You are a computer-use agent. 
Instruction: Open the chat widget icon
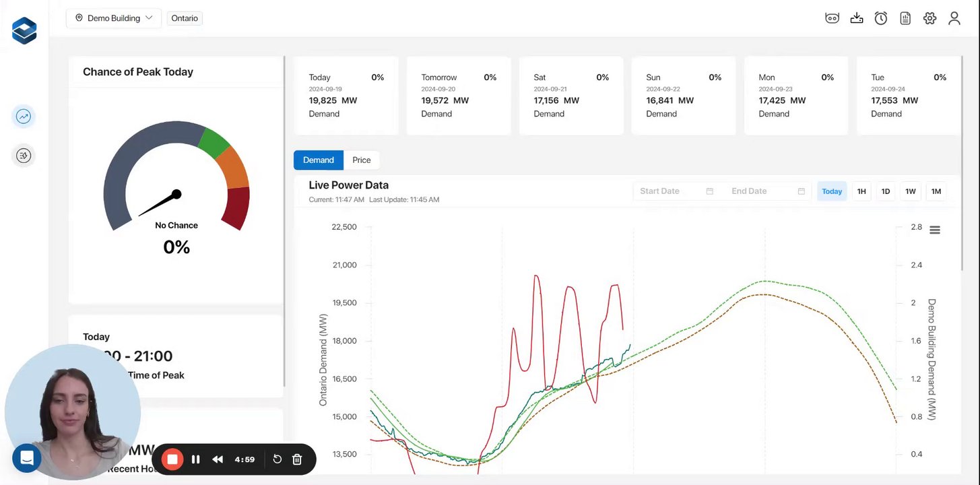(27, 458)
